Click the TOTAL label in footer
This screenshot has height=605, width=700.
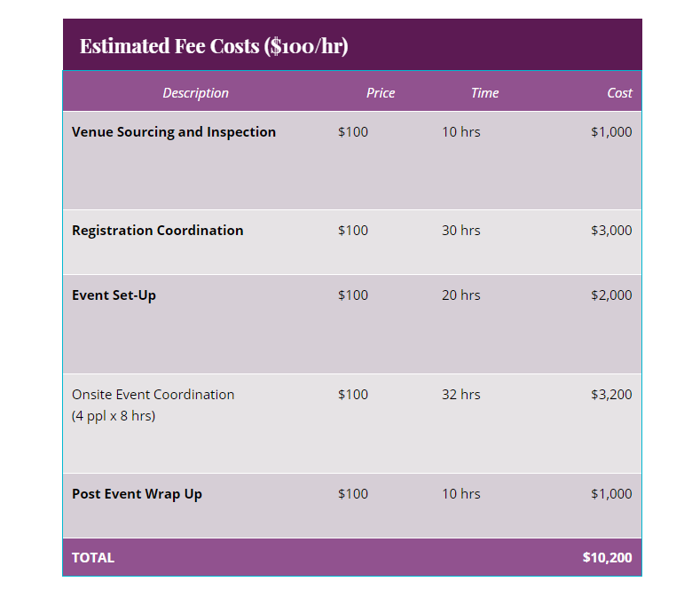(93, 558)
